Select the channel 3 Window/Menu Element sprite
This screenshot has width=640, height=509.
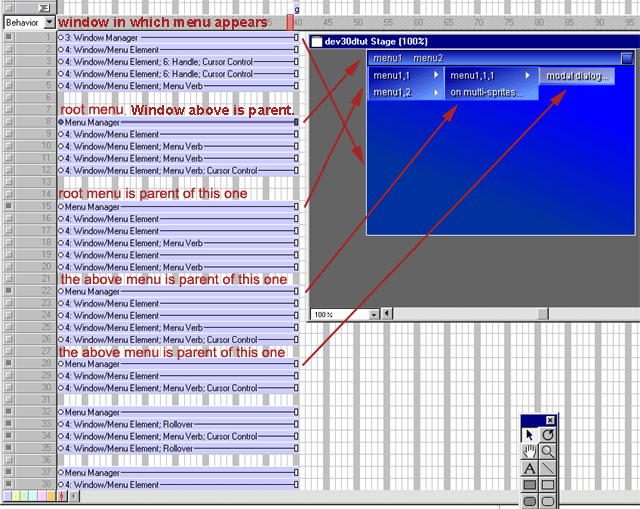(175, 61)
